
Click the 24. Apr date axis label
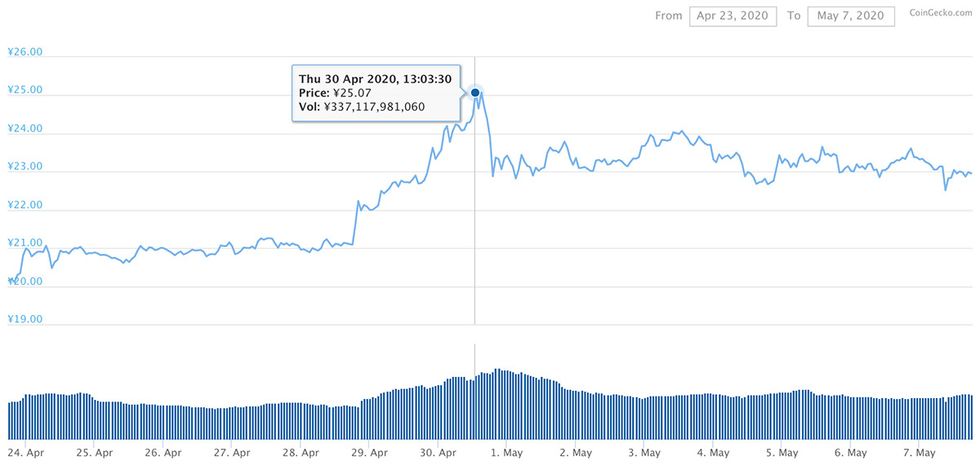(24, 452)
